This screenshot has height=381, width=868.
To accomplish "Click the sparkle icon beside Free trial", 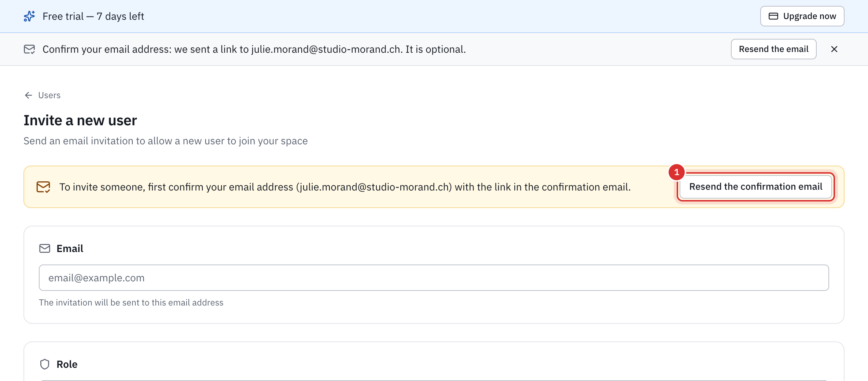I will pyautogui.click(x=29, y=16).
